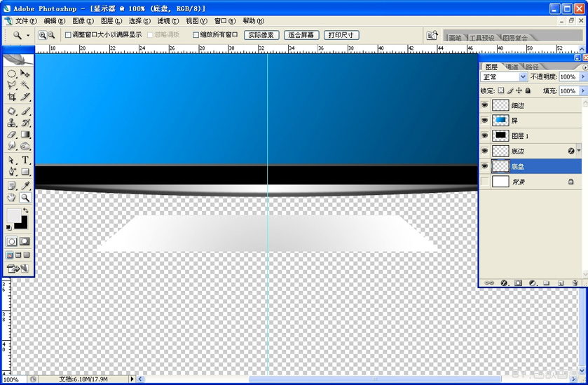The width and height of the screenshot is (588, 385).
Task: Select the Eyedropper tool
Action: [x=25, y=186]
